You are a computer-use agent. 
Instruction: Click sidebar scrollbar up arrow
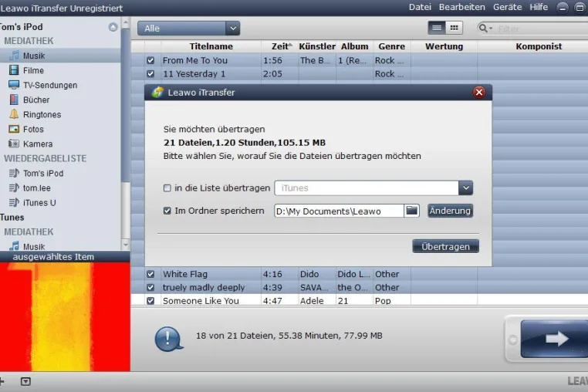pos(126,22)
